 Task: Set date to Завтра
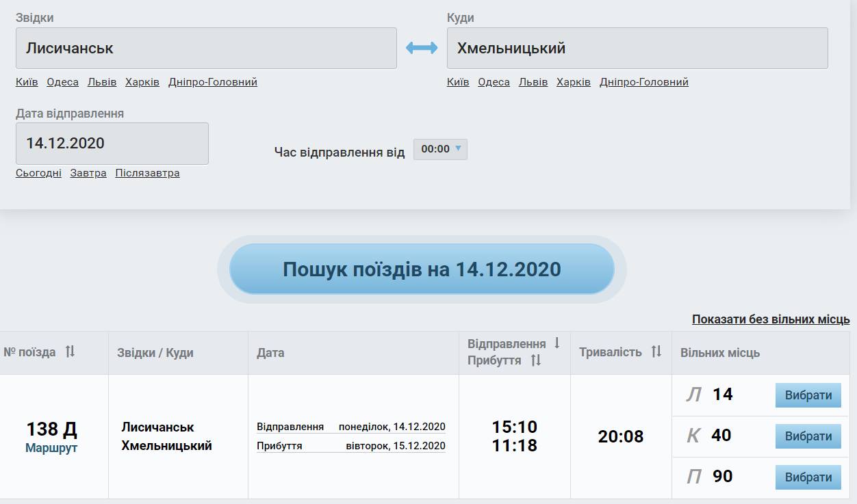pos(88,173)
